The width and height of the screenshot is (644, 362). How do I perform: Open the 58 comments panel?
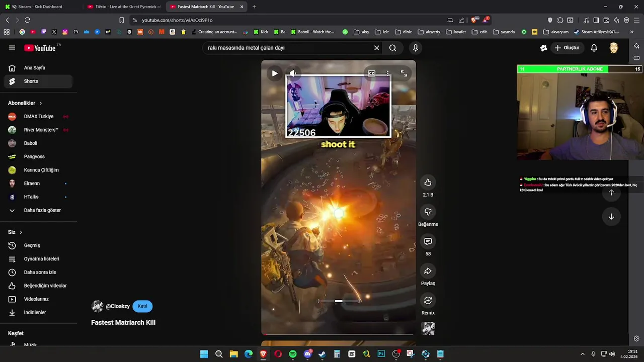point(428,242)
